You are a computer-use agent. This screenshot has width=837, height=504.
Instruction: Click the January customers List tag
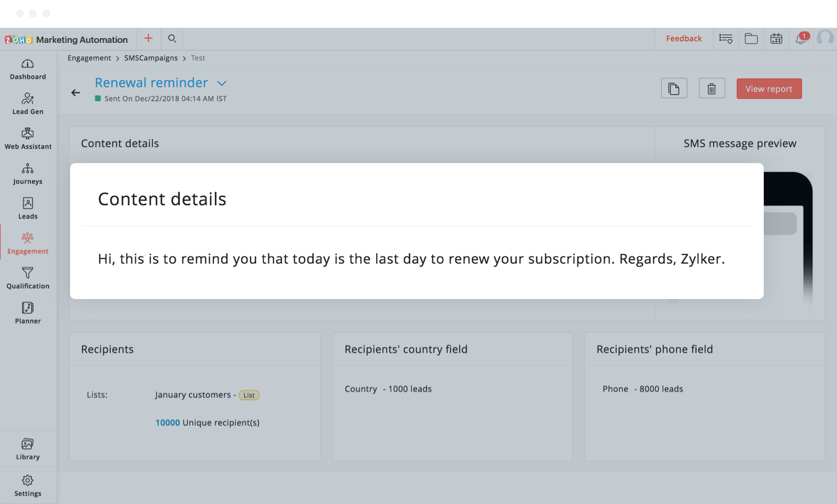click(x=249, y=395)
